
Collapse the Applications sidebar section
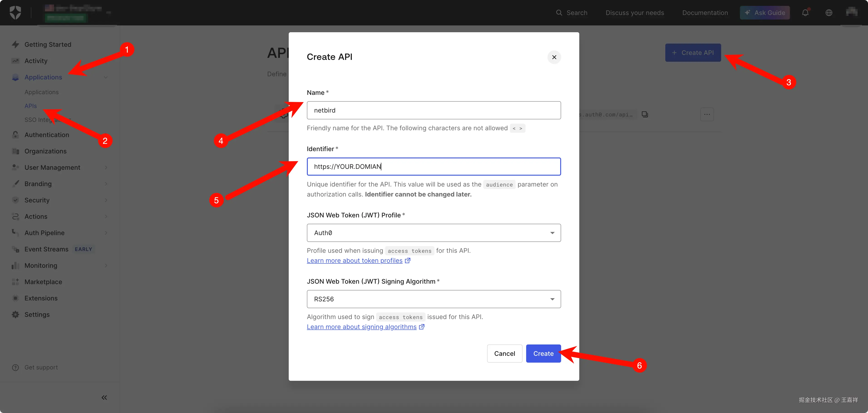click(106, 77)
